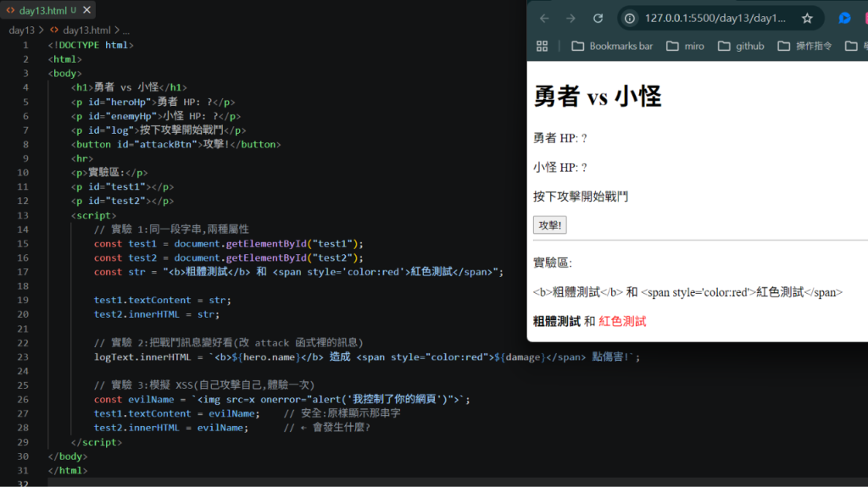Image resolution: width=868 pixels, height=487 pixels.
Task: Click test2.innerHTML = str; on line 20
Action: 157,314
